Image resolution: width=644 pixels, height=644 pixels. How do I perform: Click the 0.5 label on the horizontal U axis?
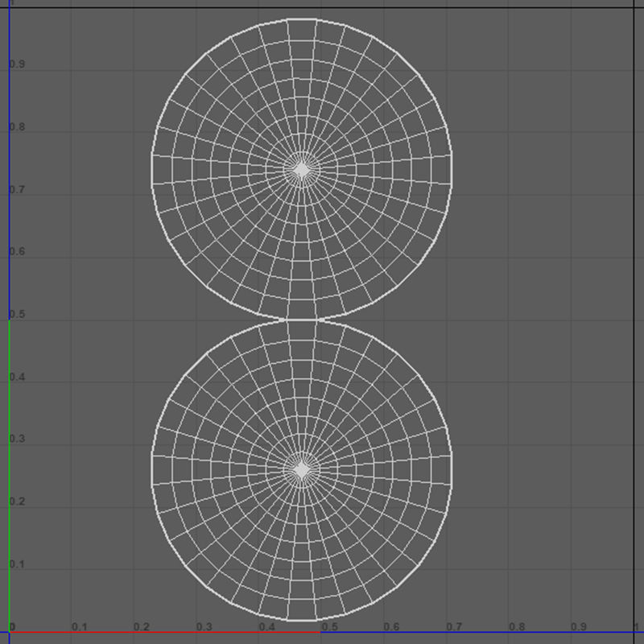click(x=329, y=627)
